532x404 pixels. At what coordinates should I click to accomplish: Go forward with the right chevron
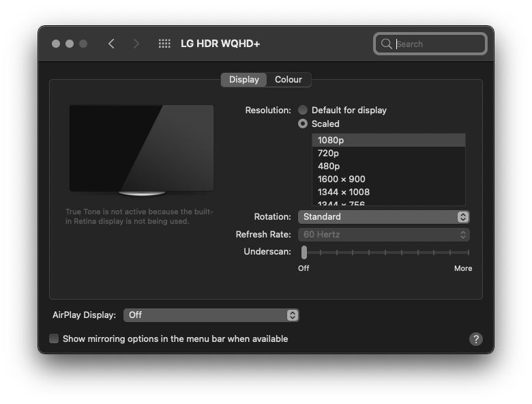[x=136, y=44]
